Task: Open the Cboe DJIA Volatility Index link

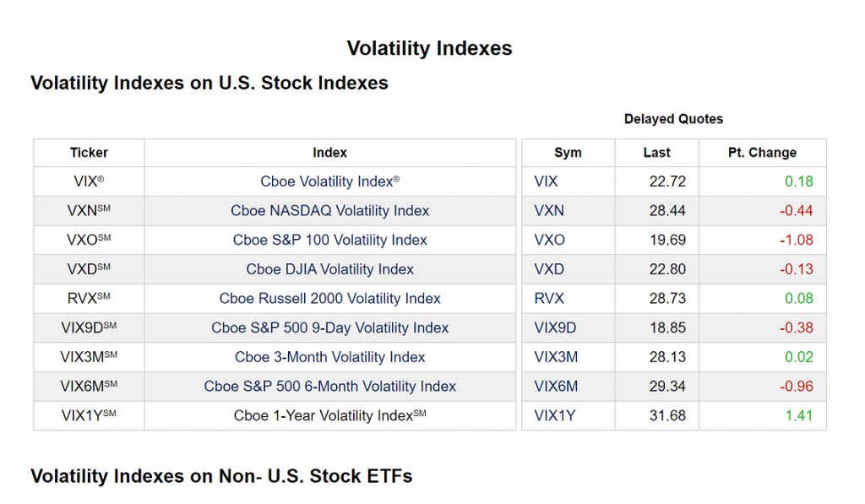Action: pyautogui.click(x=329, y=269)
